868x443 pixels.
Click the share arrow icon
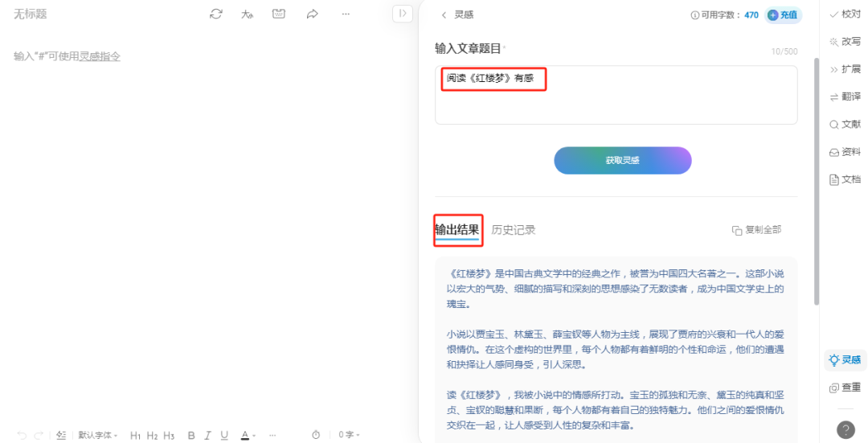pos(312,14)
